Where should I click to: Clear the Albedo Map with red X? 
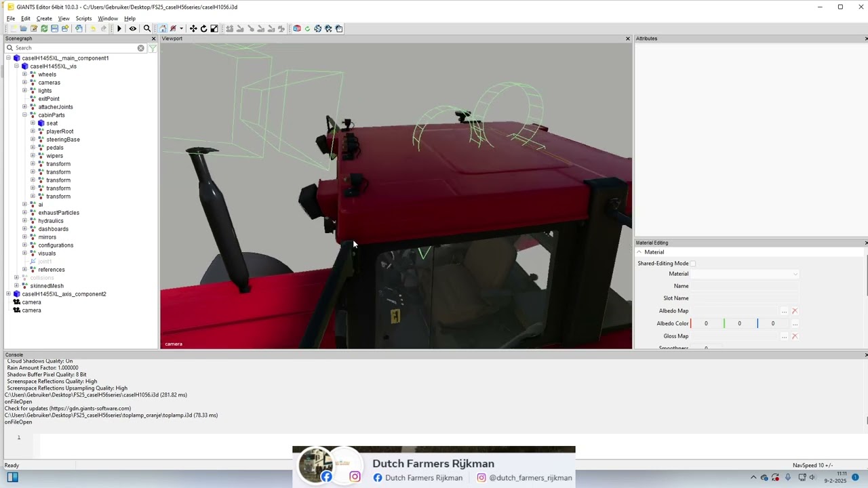coord(795,311)
